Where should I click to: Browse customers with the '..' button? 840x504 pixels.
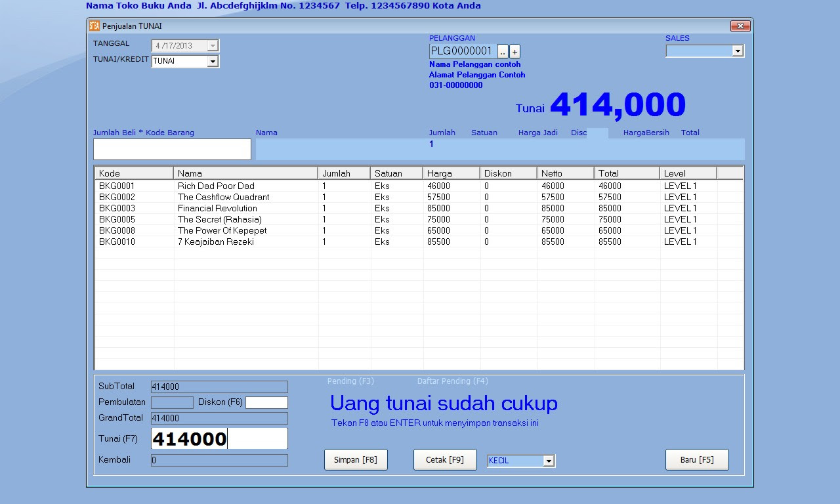click(x=503, y=51)
